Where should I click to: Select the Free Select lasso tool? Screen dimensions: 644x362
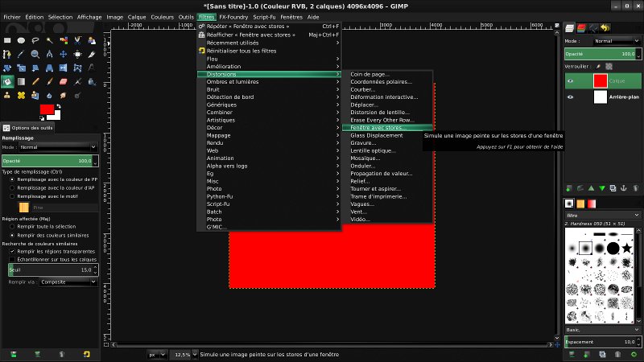coord(35,40)
